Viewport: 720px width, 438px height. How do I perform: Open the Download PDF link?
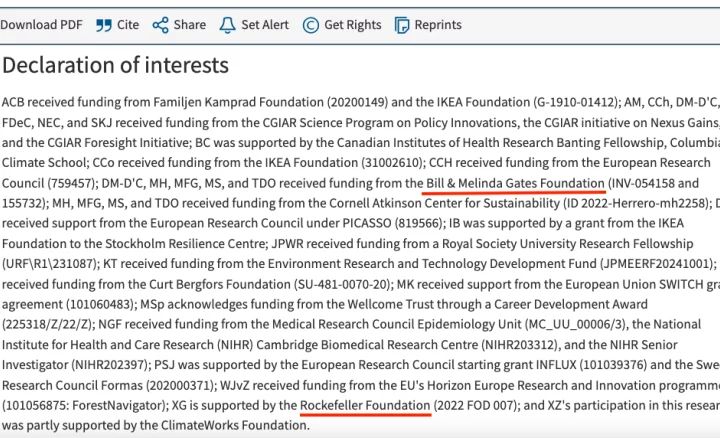(x=40, y=25)
